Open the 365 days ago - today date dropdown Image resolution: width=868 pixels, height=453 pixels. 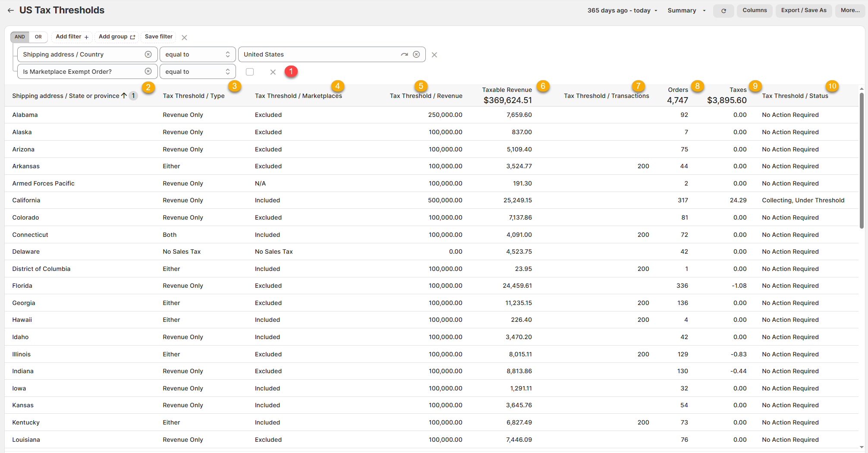coord(622,10)
